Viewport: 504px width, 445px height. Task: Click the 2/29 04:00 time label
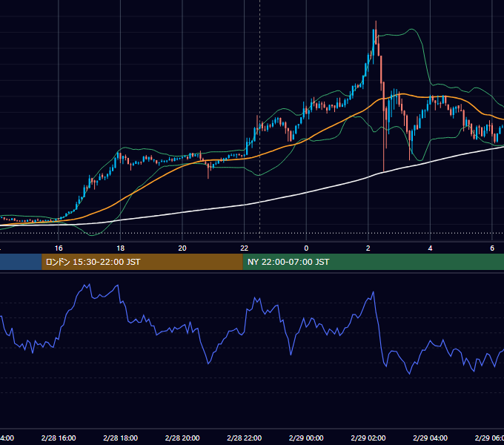point(430,438)
